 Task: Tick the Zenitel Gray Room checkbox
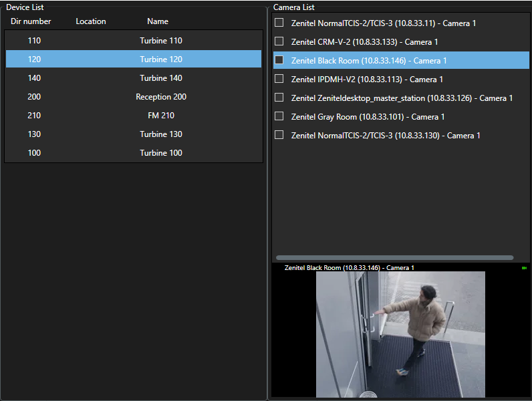pyautogui.click(x=279, y=116)
